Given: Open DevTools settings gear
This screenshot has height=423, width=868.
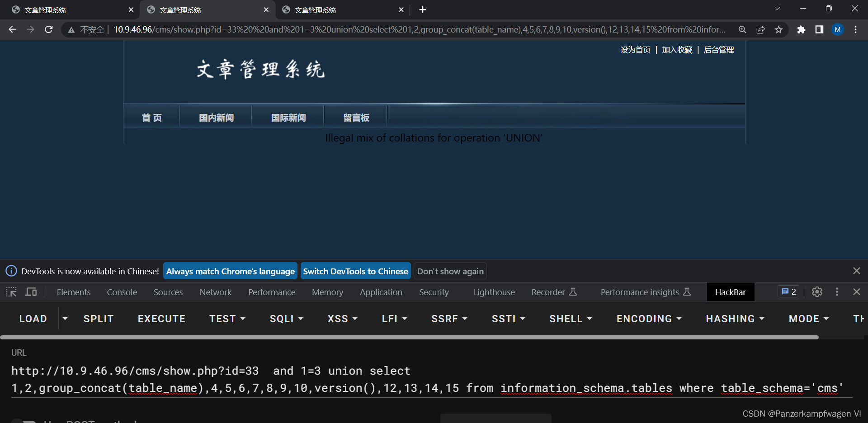Looking at the screenshot, I should [x=817, y=292].
